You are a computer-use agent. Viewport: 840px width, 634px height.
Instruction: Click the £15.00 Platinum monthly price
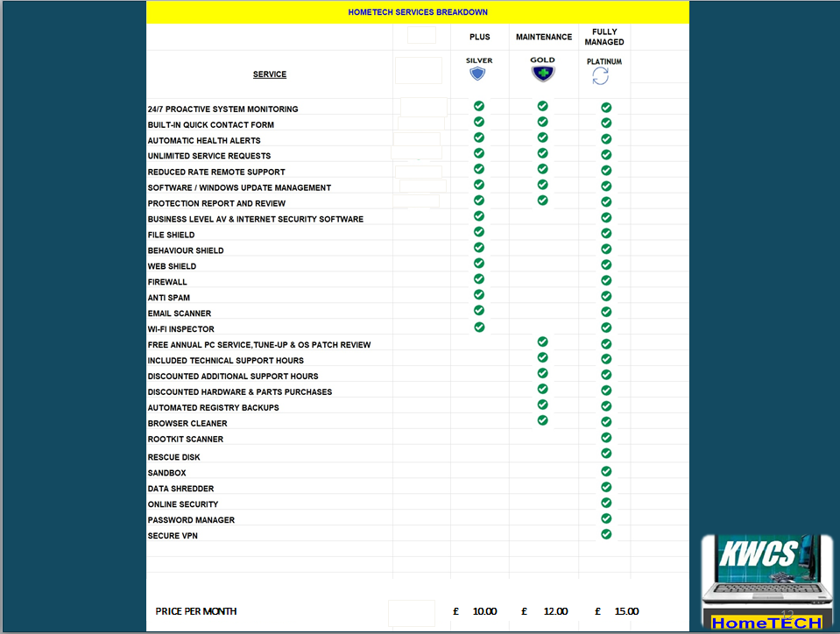pyautogui.click(x=618, y=611)
